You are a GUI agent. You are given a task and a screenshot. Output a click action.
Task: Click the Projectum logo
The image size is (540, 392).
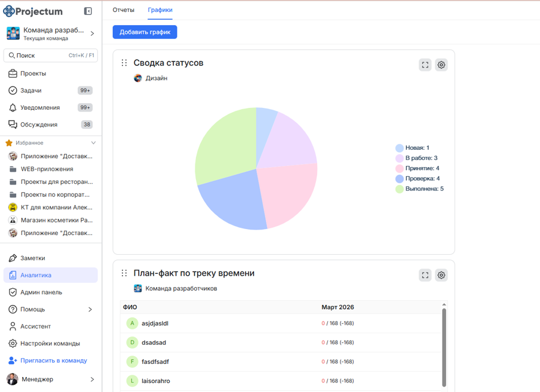coord(33,11)
